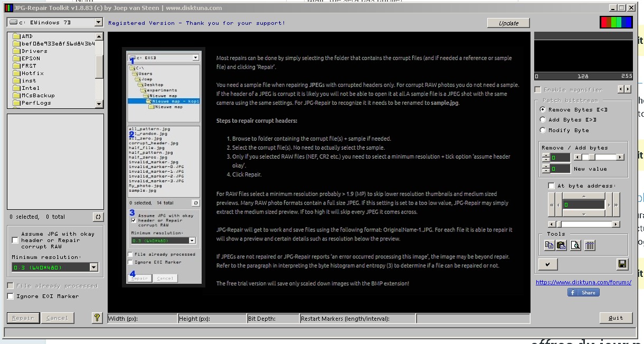Click the Paste clipboard icon in Tools
The height and width of the screenshot is (344, 644).
coord(561,245)
